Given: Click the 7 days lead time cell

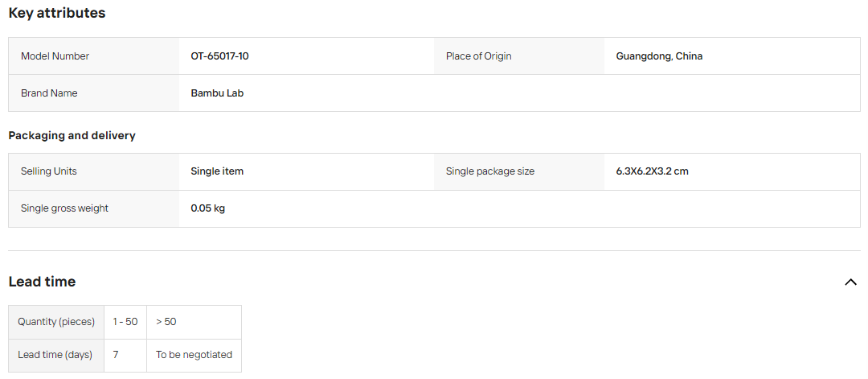Looking at the screenshot, I should pyautogui.click(x=125, y=355).
